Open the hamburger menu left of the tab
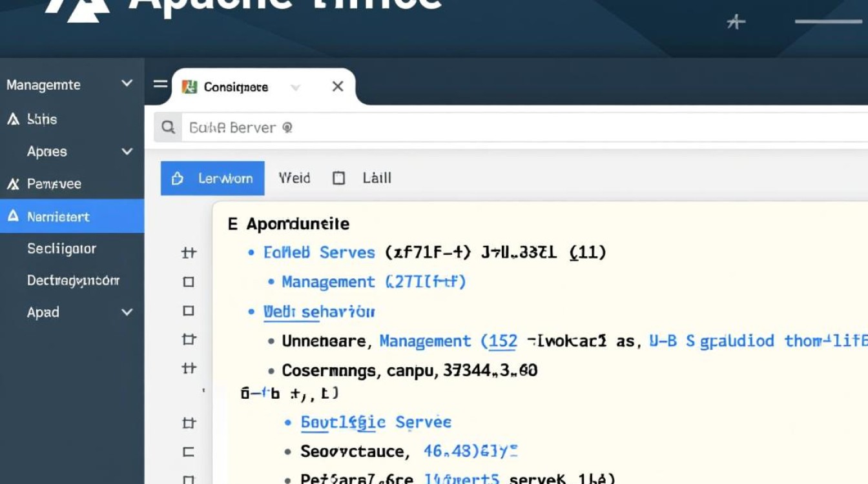The height and width of the screenshot is (484, 868). click(160, 85)
